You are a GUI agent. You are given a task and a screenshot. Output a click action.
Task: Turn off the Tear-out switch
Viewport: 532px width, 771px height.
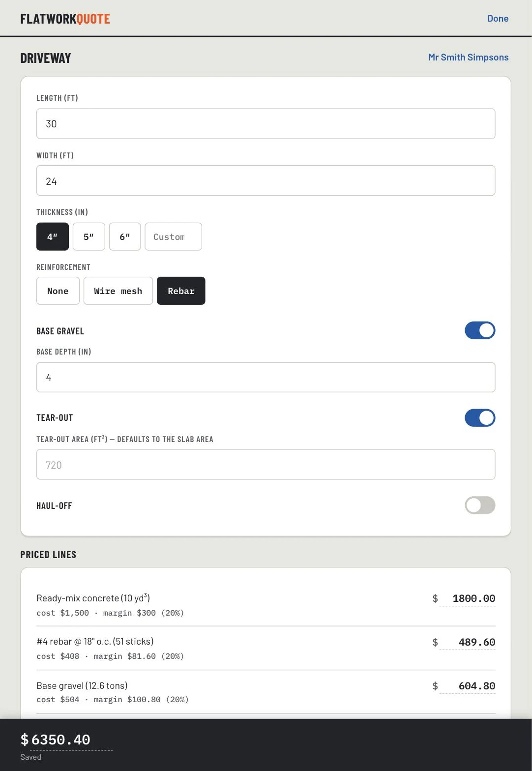pyautogui.click(x=480, y=418)
